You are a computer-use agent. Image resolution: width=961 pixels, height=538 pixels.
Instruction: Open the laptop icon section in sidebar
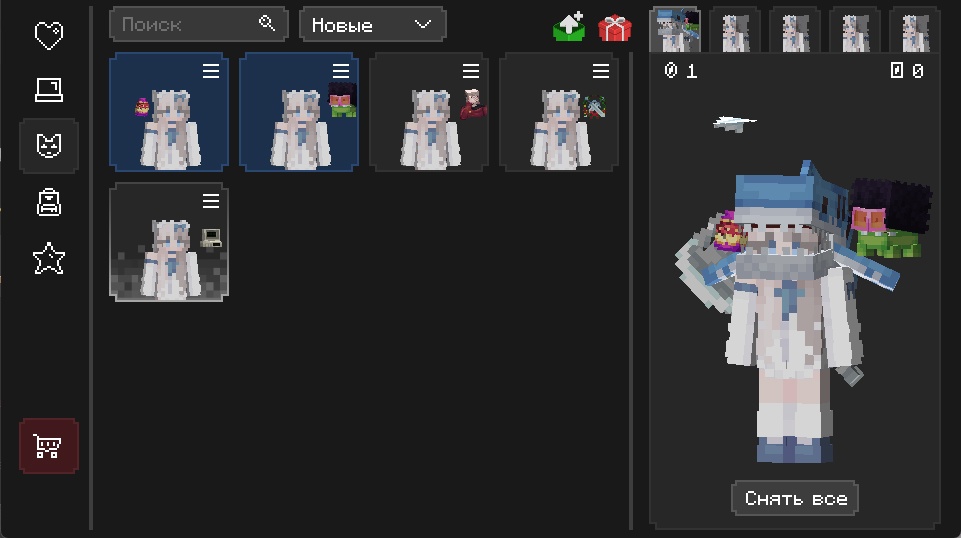tap(48, 90)
